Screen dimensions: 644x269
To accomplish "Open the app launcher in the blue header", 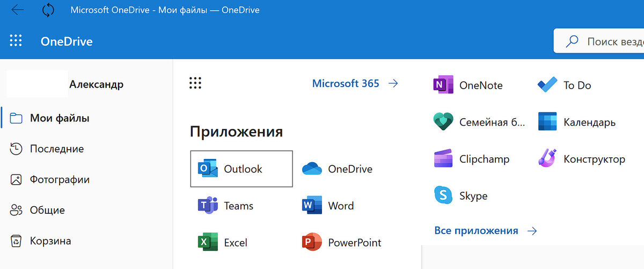I will pyautogui.click(x=16, y=41).
